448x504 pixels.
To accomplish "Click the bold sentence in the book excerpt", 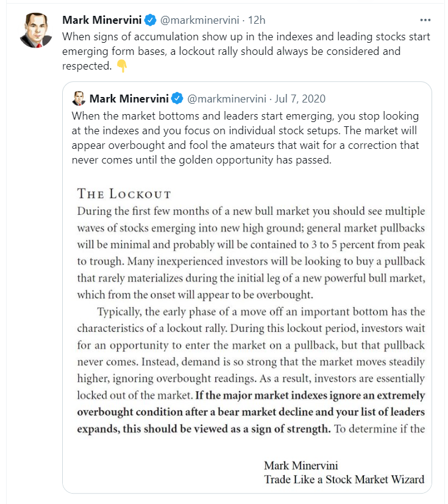I will pyautogui.click(x=251, y=412).
